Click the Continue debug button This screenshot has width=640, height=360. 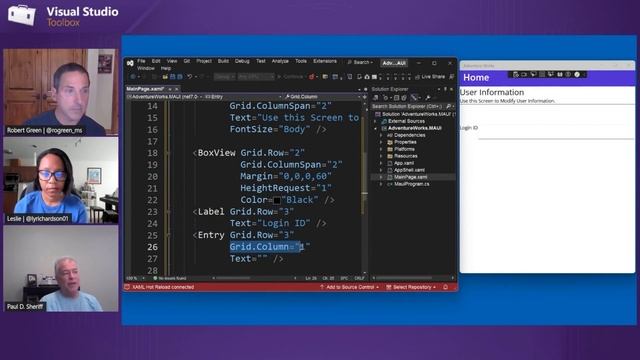(x=291, y=77)
